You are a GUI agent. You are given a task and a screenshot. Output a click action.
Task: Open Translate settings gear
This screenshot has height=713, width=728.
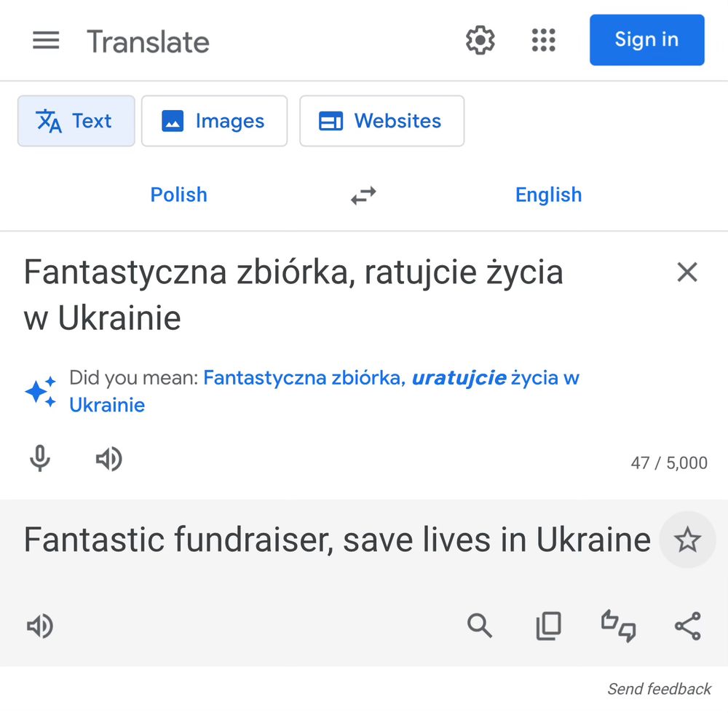[480, 40]
